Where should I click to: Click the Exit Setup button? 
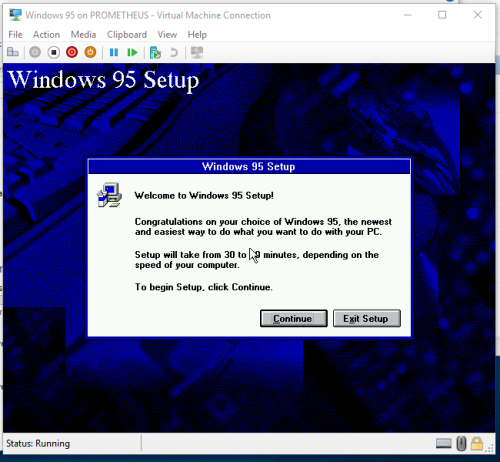(x=366, y=318)
